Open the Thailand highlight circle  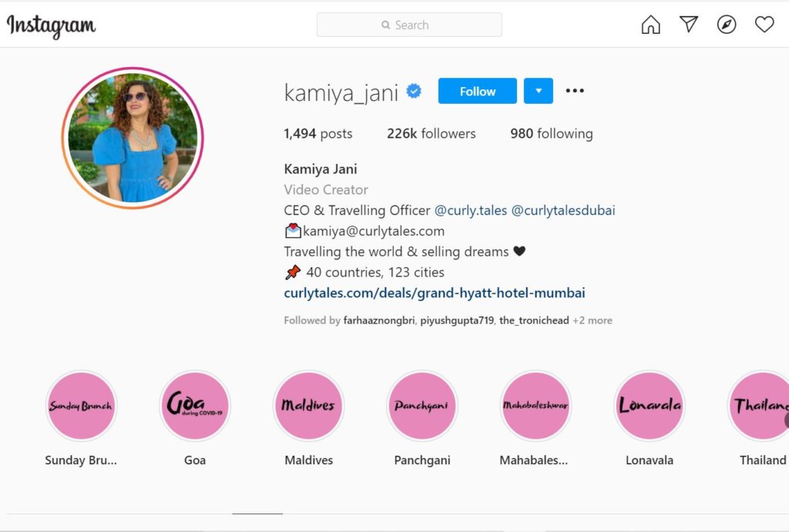coord(760,406)
